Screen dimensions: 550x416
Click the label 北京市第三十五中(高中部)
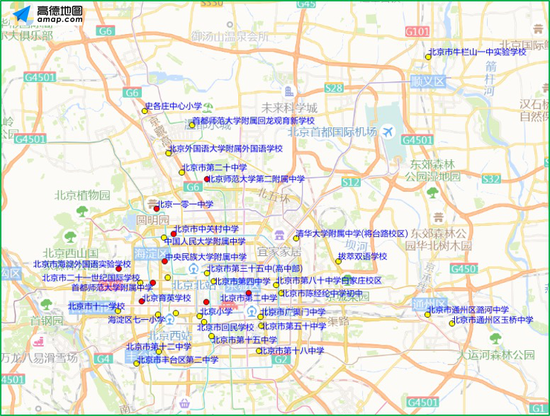coord(255,269)
